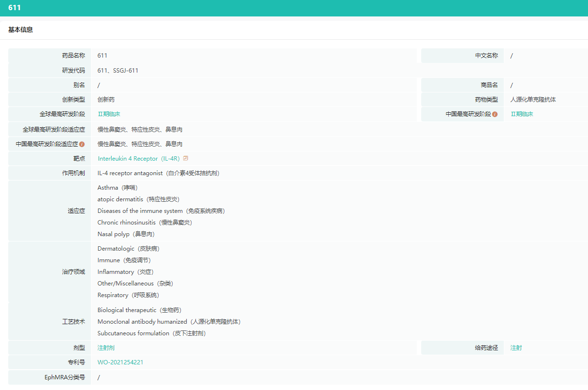Select Respiratory（呼吸系统）therapy area

click(128, 295)
